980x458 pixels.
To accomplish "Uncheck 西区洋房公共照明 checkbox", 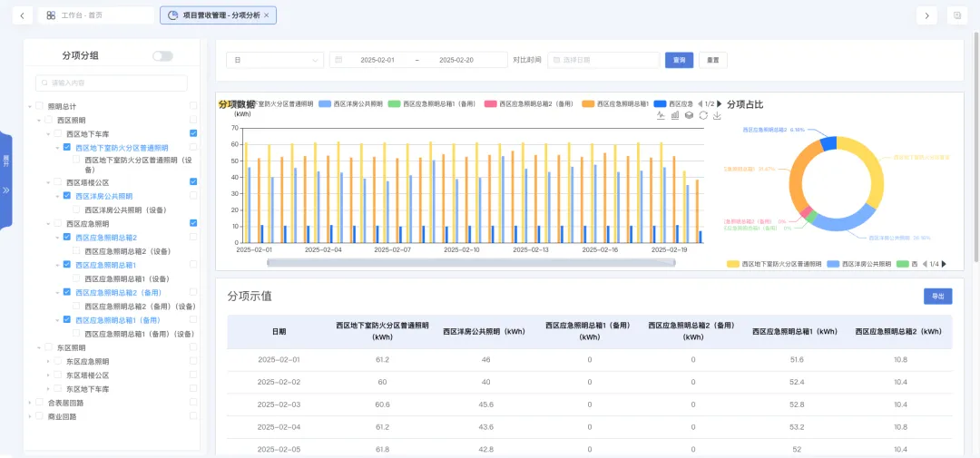I will point(68,196).
